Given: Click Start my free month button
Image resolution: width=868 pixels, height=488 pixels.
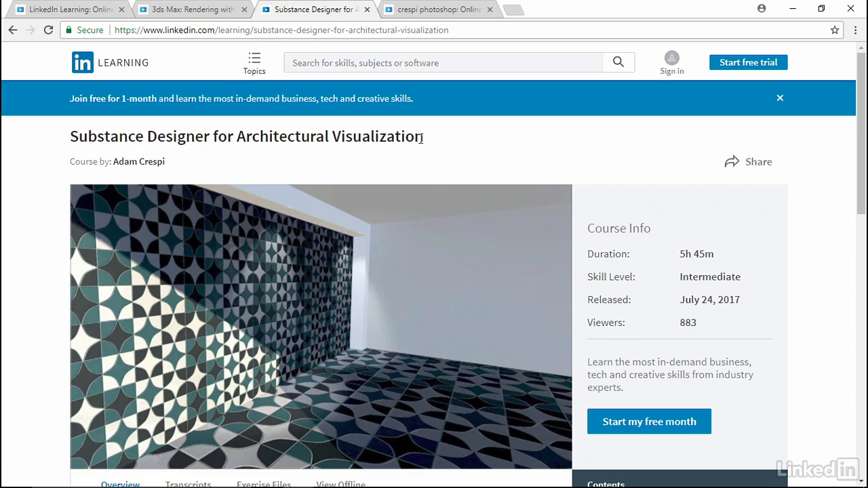Looking at the screenshot, I should tap(649, 422).
